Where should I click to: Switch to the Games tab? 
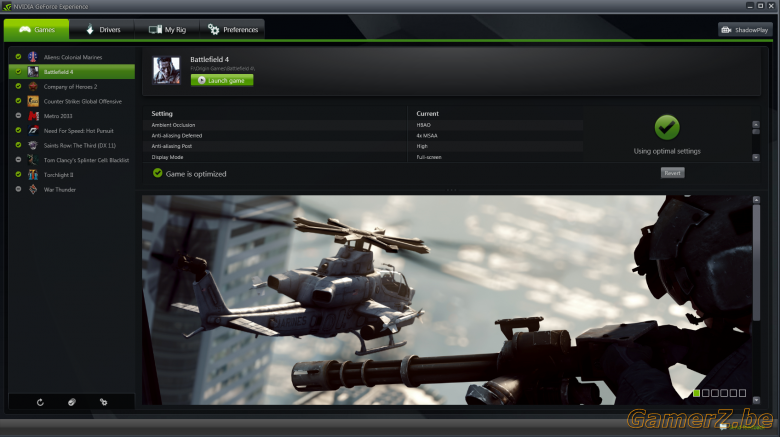point(36,29)
